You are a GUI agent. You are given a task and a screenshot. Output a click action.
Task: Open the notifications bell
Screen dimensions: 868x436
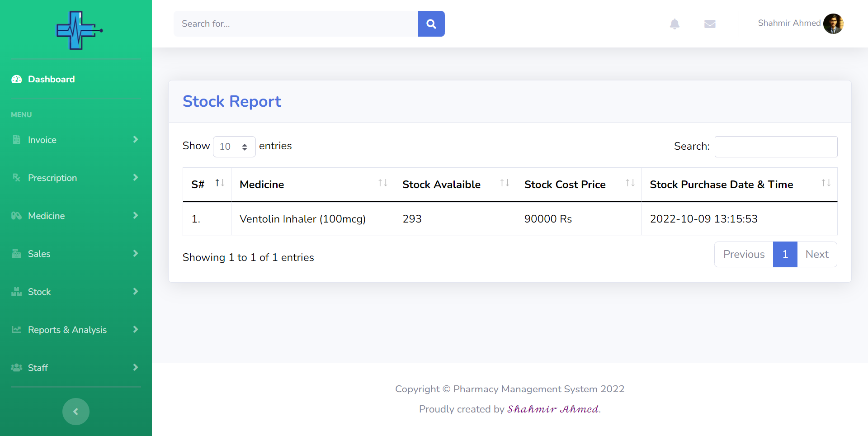[x=675, y=24]
